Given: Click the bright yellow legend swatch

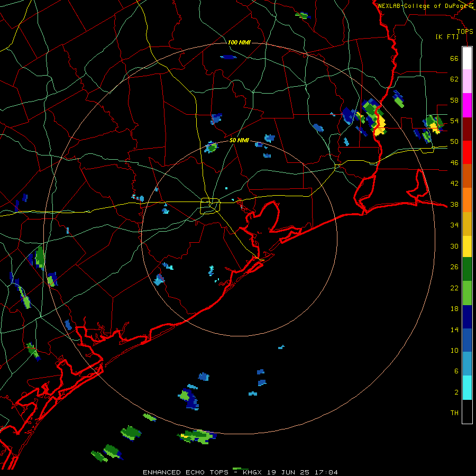Looking at the screenshot, I should pos(467,246).
